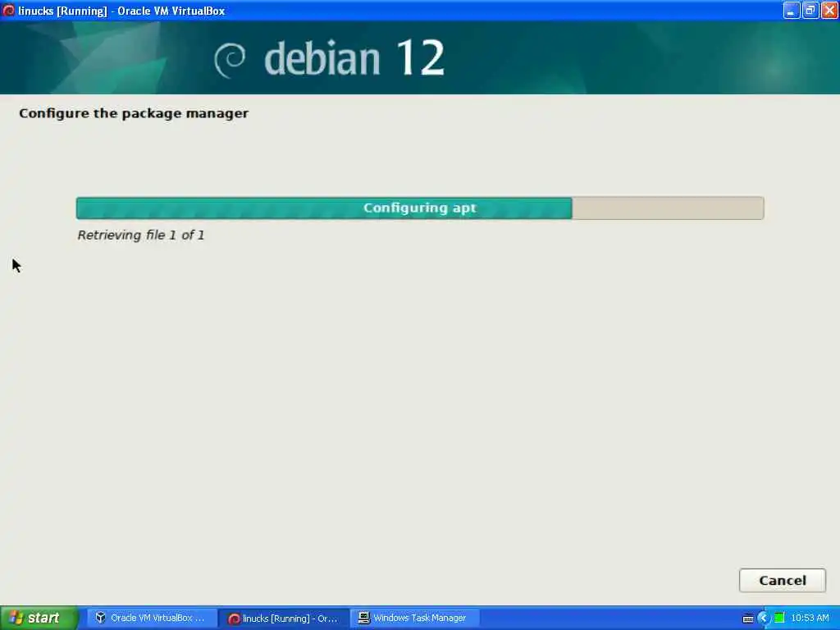The height and width of the screenshot is (630, 840).
Task: Select linucks [Running] taskbar button
Action: (x=284, y=619)
